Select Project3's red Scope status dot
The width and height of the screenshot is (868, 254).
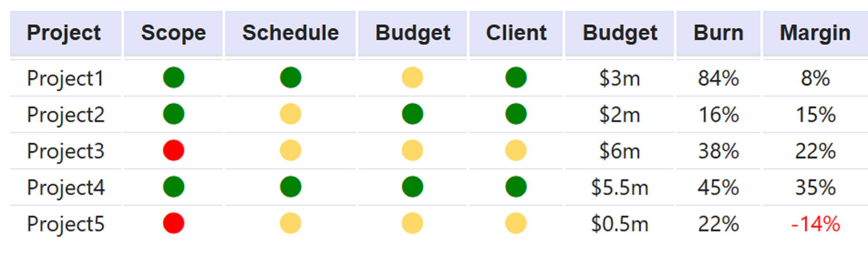click(174, 151)
